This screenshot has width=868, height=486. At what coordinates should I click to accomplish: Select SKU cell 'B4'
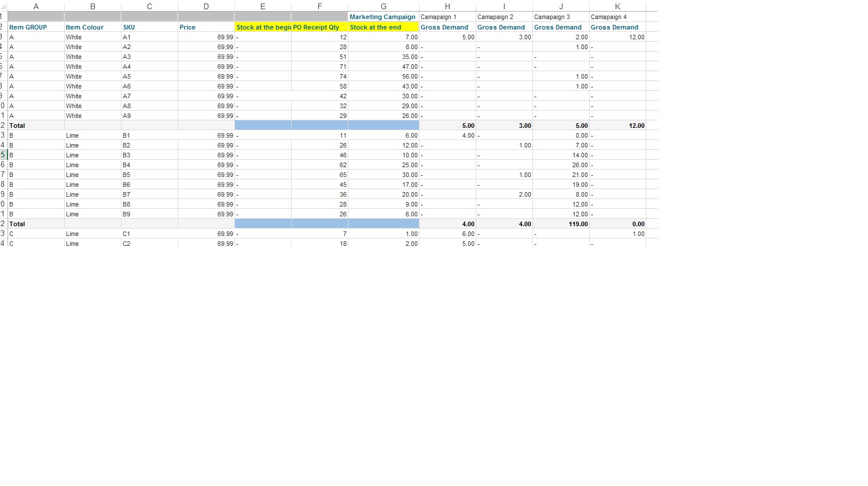tap(149, 165)
